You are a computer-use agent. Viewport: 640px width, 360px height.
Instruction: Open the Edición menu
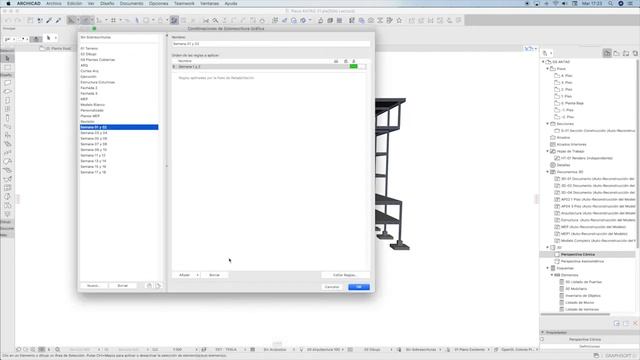(x=75, y=3)
